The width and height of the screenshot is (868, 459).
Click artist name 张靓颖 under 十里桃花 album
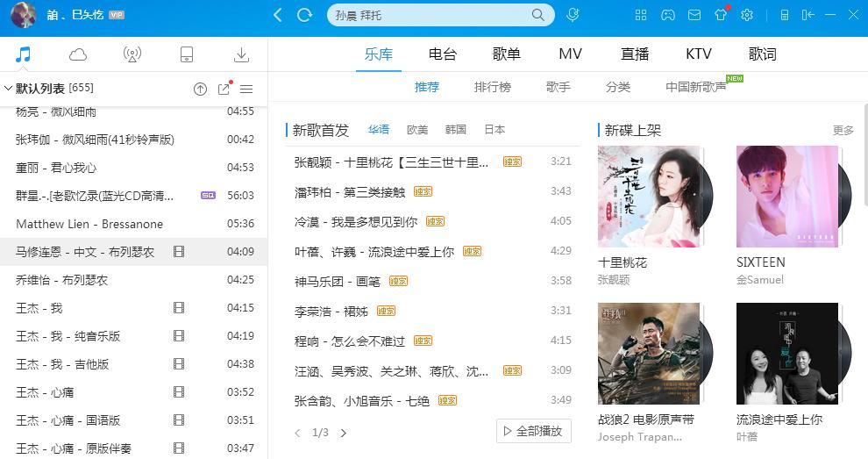pyautogui.click(x=614, y=280)
